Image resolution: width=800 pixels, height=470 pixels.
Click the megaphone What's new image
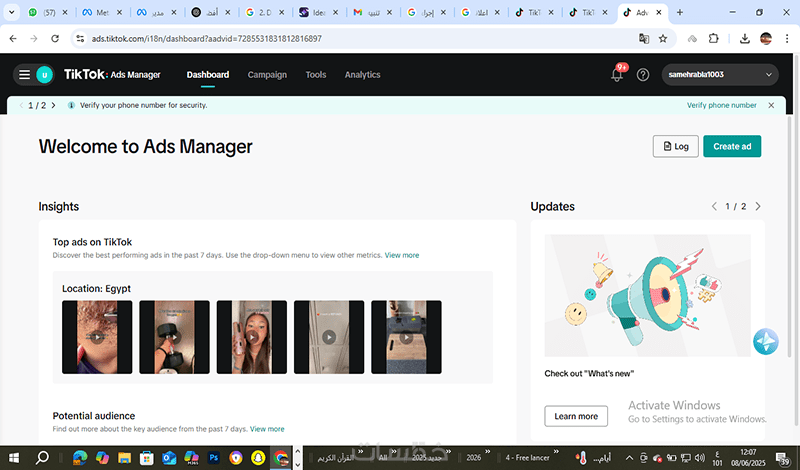tap(647, 295)
